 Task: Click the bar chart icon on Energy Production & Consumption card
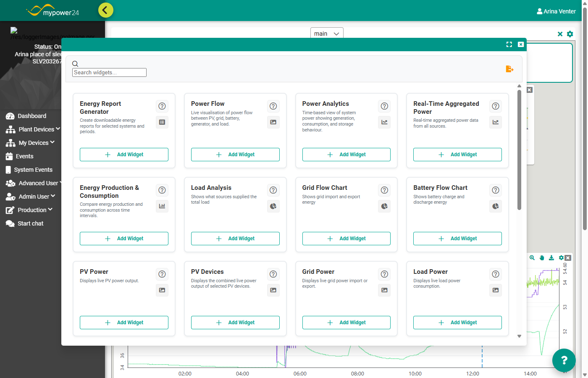tap(162, 206)
